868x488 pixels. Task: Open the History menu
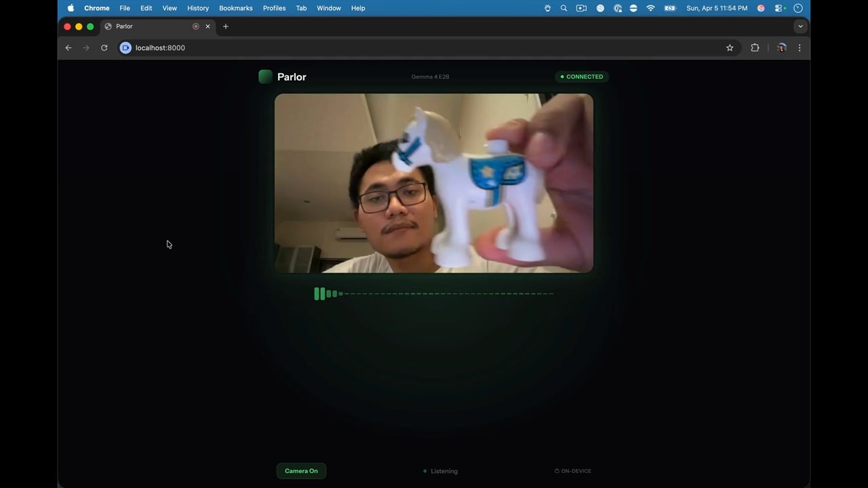tap(198, 8)
